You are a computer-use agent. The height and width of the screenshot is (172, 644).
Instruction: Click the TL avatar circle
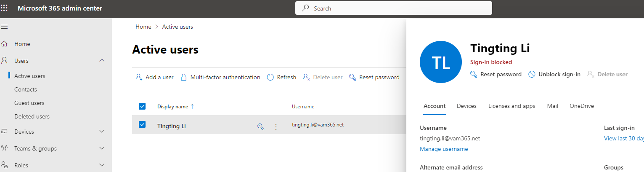coord(441,62)
